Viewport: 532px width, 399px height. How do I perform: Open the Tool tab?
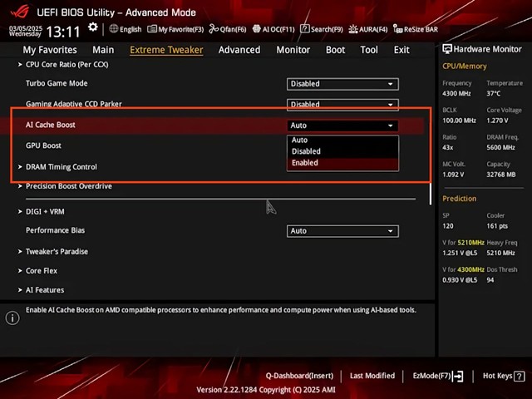tap(369, 50)
